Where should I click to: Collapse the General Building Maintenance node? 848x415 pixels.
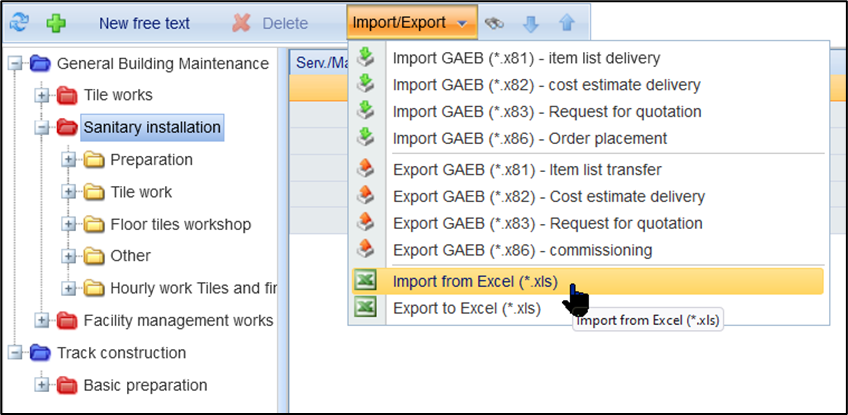point(15,64)
